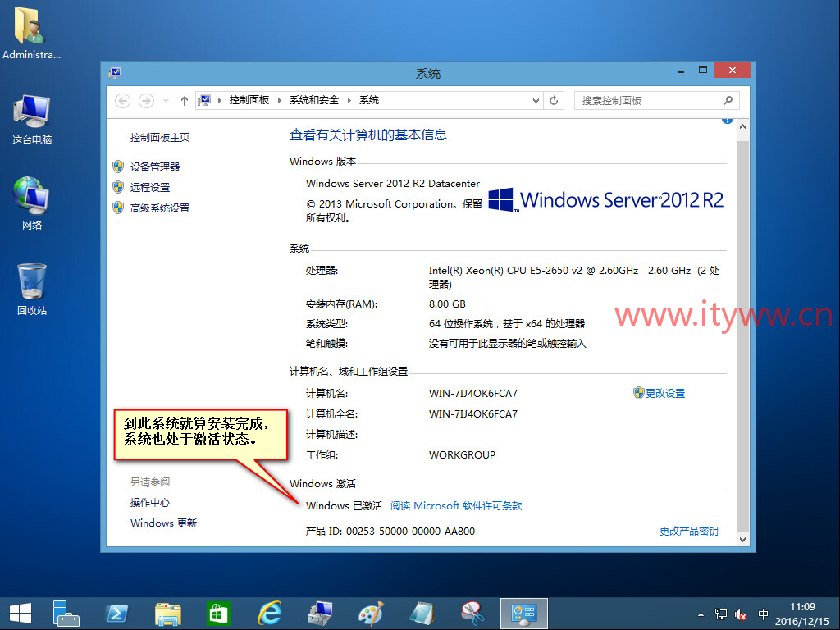The height and width of the screenshot is (630, 840).
Task: Launch Internet Explorer from the taskbar
Action: [269, 614]
